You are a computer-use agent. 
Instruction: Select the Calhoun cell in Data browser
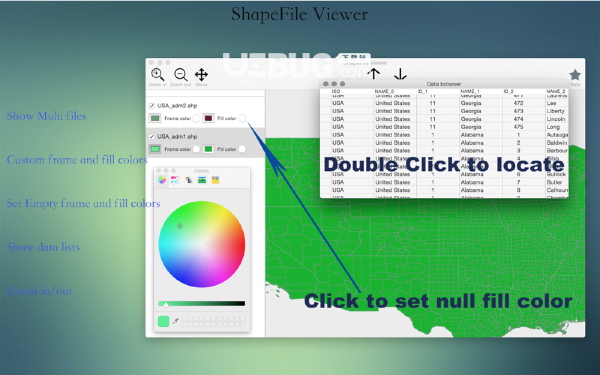(557, 190)
